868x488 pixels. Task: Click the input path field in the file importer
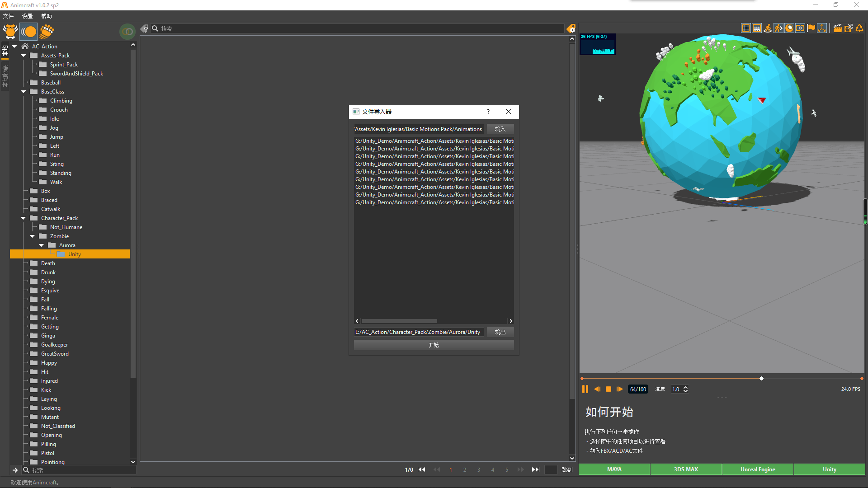point(419,129)
